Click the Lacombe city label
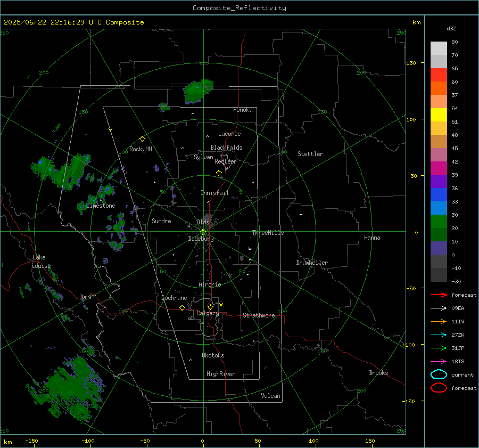Screen dimensions: 479x448 [x=229, y=134]
